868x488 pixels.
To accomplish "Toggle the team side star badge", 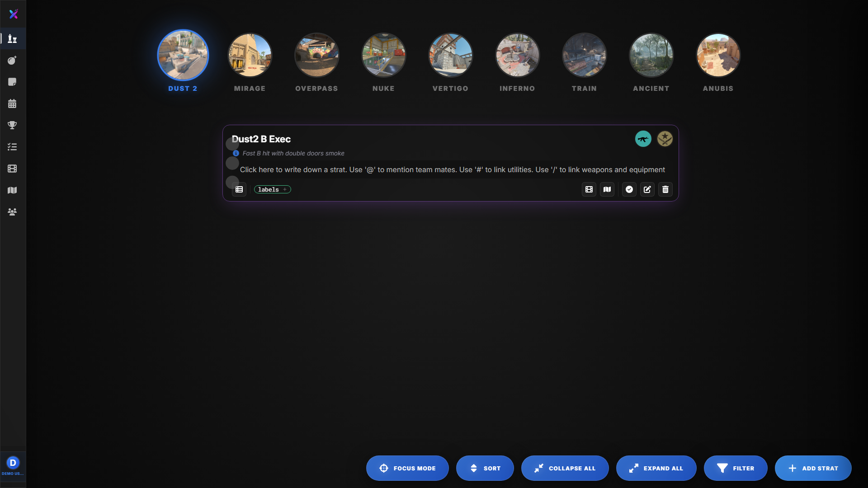I will pyautogui.click(x=665, y=139).
